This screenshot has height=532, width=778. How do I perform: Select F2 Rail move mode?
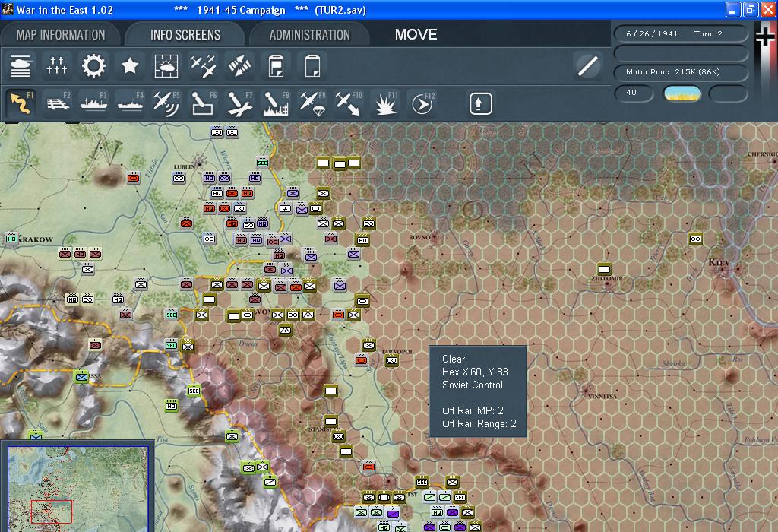(58, 103)
